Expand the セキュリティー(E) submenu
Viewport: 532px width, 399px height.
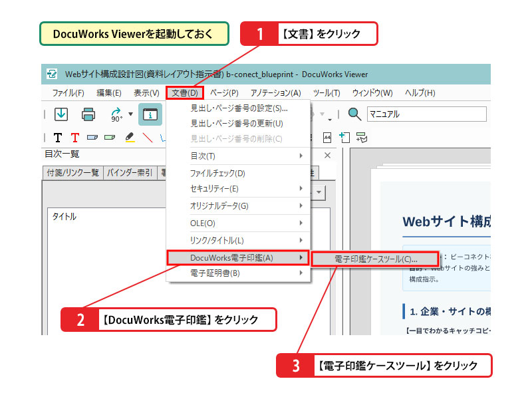tap(239, 189)
